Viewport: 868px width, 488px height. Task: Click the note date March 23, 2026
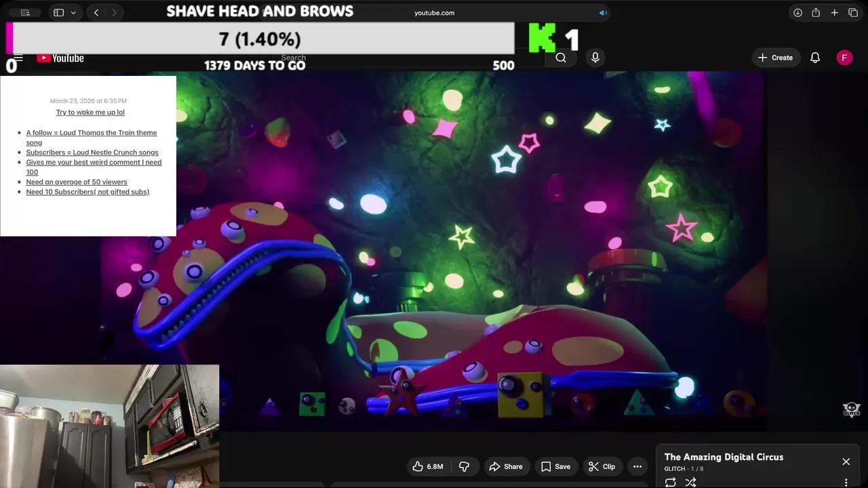[88, 101]
